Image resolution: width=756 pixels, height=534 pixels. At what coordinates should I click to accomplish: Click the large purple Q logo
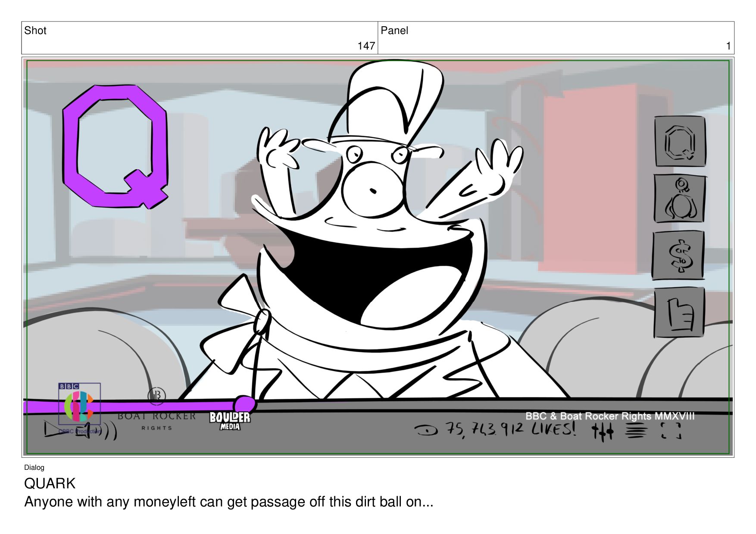point(115,146)
